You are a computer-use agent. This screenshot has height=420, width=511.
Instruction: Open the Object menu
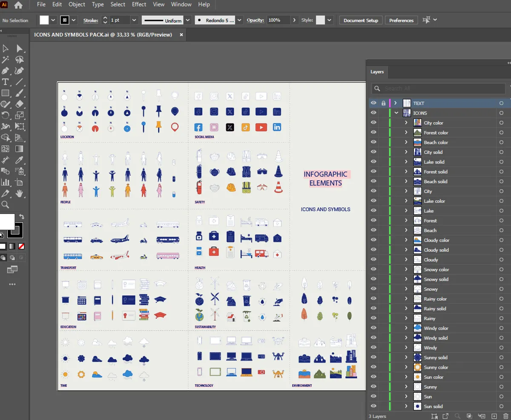pos(77,5)
